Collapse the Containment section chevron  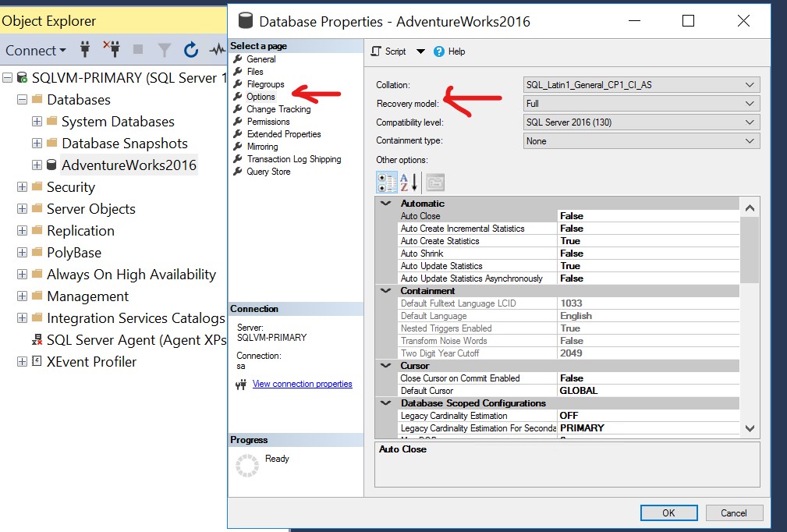(386, 291)
